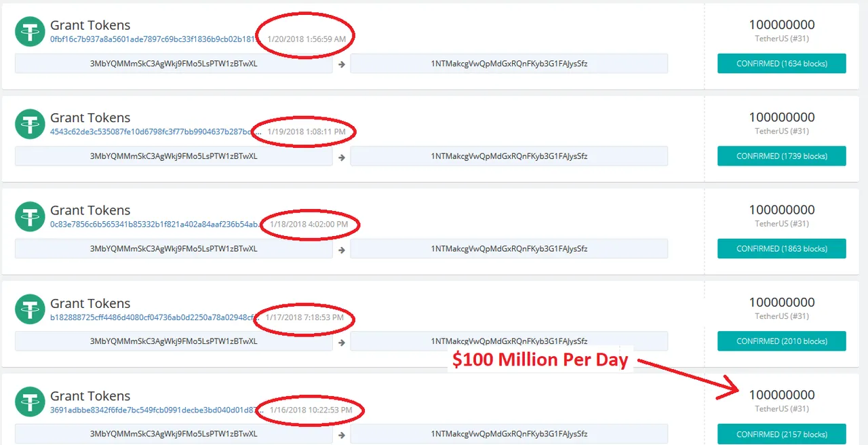Viewport: 868px width, 445px height.
Task: Select sender address 3MbYQMMm in the 2010 blocks row
Action: tap(174, 341)
